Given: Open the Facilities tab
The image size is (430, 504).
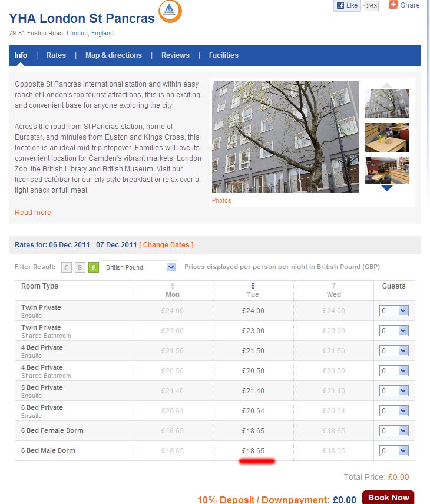Looking at the screenshot, I should coord(223,55).
